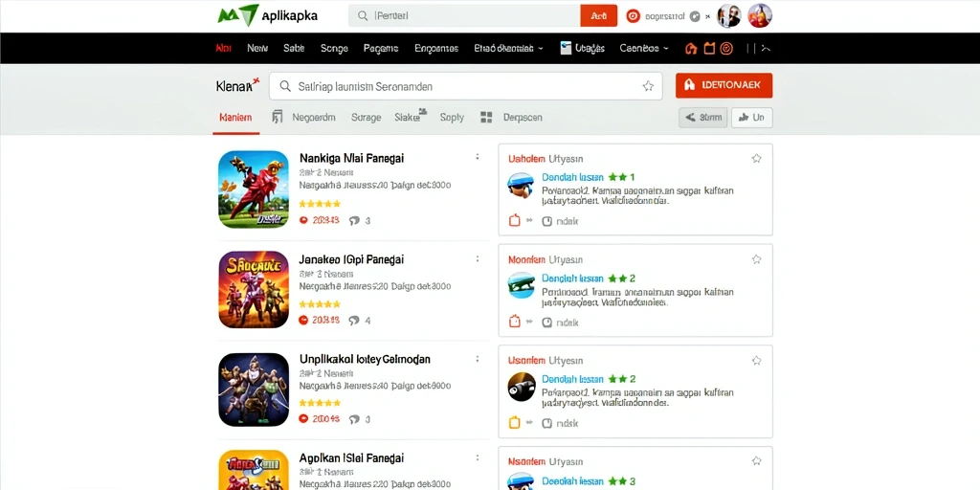Click reviewer avatar in Usonlem Ufyasin card

click(522, 387)
